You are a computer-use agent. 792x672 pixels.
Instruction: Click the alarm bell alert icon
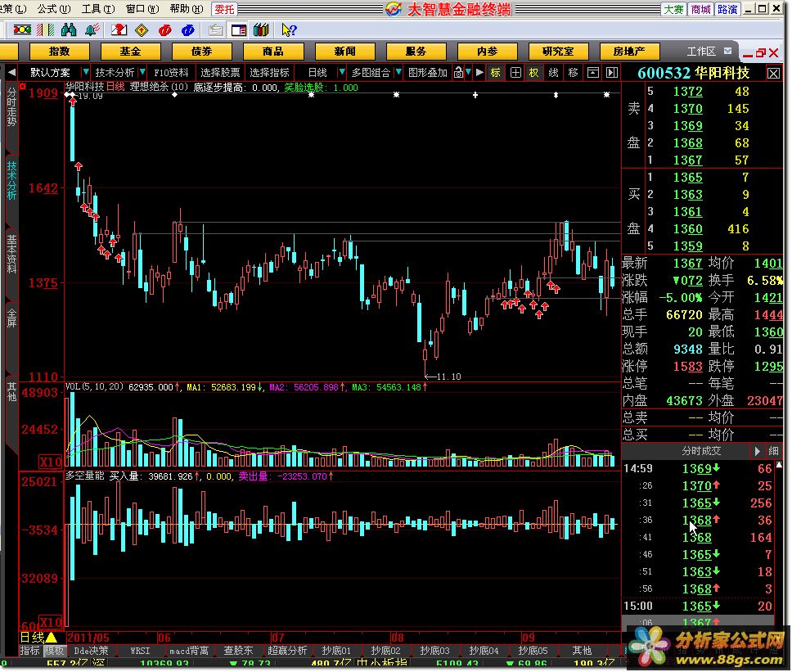92,29
